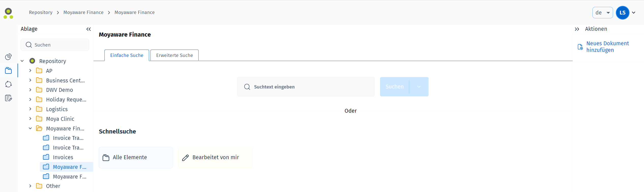The image size is (644, 192).
Task: Select the repository folders sidebar icon
Action: pos(8,70)
